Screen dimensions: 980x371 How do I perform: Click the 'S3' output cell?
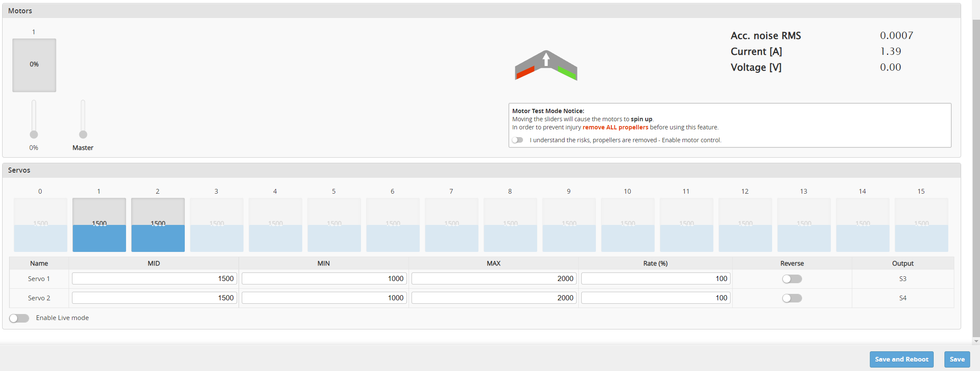pyautogui.click(x=903, y=279)
